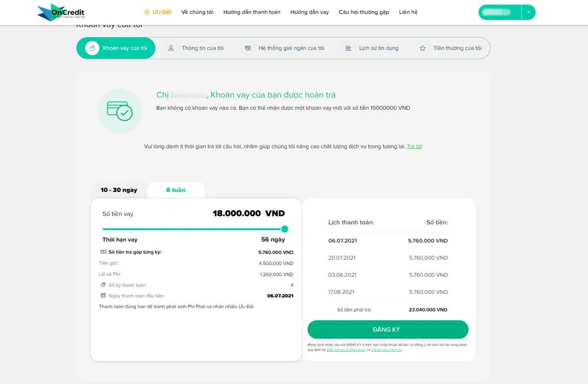Click the icon beside Số kỳ thanh toán
Image resolution: width=588 pixels, height=384 pixels.
click(x=103, y=285)
